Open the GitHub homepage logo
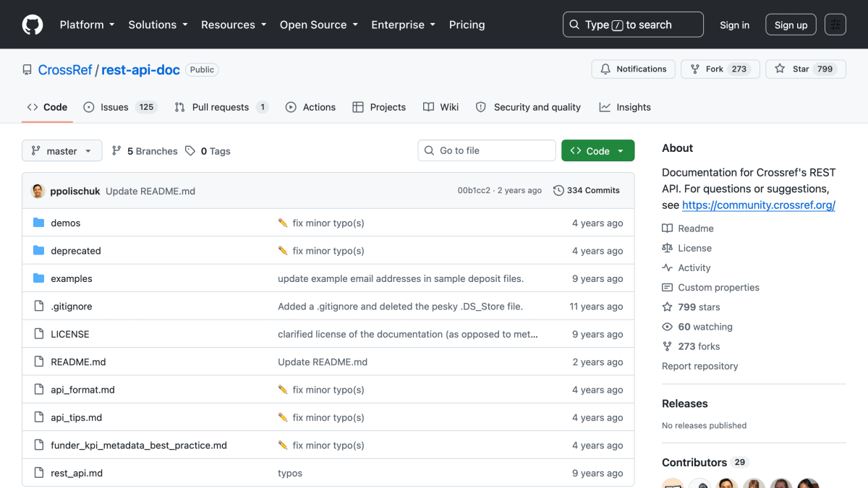The width and height of the screenshot is (868, 488). pyautogui.click(x=33, y=25)
